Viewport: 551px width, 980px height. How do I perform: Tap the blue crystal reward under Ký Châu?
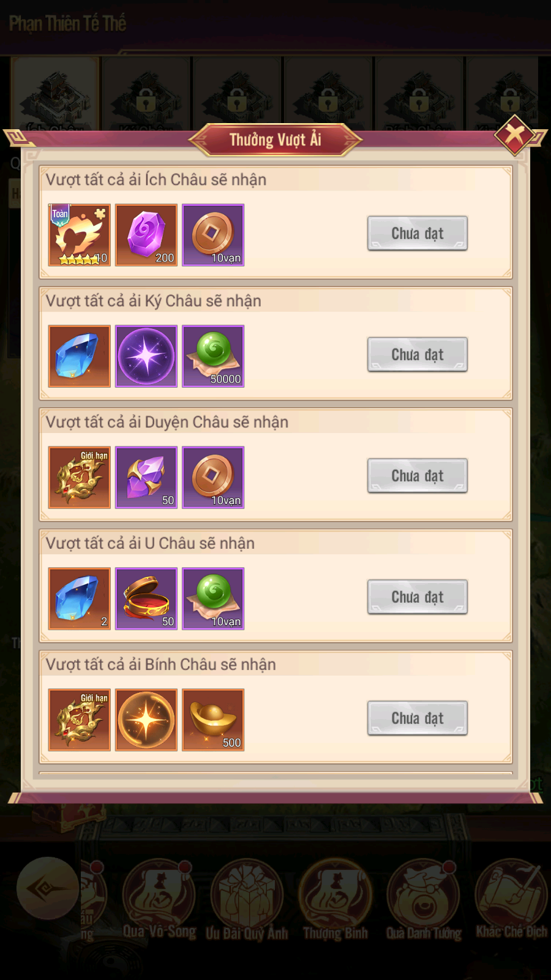80,356
